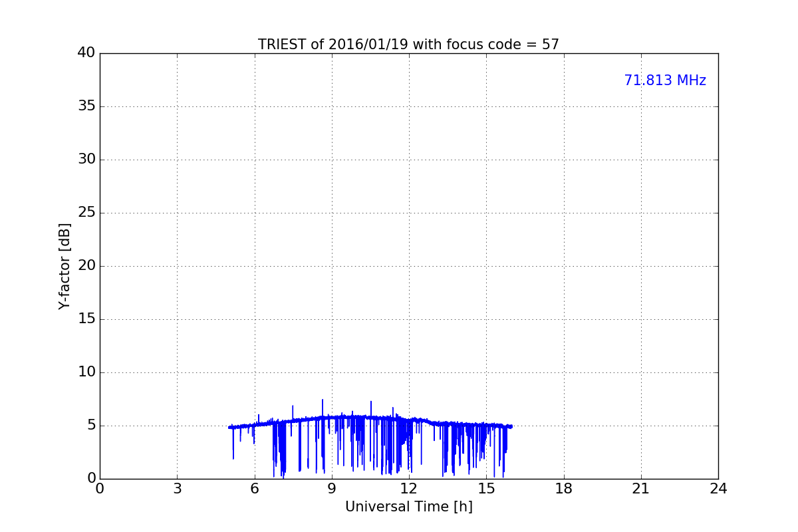The image size is (798, 532).
Task: Click the Universal Time [h] axis label
Action: pos(408,507)
